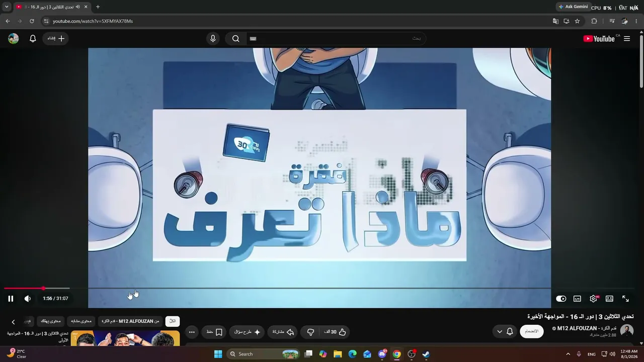Select 'من M12 ALFOUZAN' filter chip
This screenshot has height=362, width=644.
pyautogui.click(x=130, y=321)
